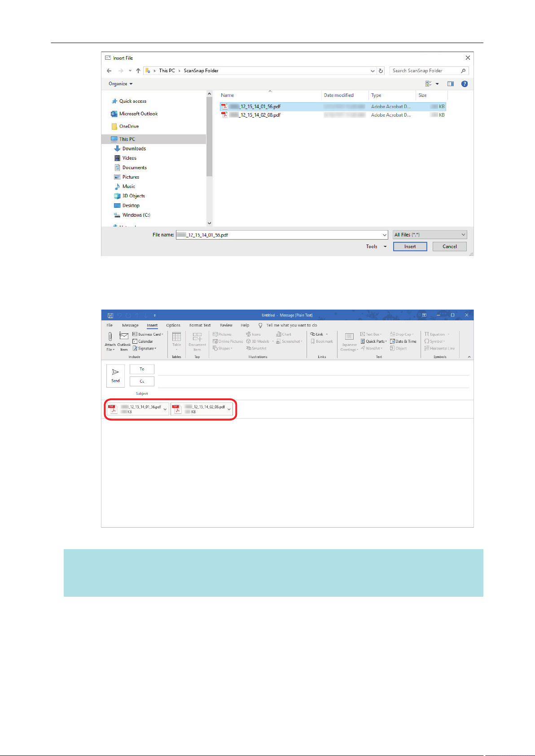Viewport: 535px width, 756px height.
Task: Select Videos folder in sidebar
Action: coord(126,158)
